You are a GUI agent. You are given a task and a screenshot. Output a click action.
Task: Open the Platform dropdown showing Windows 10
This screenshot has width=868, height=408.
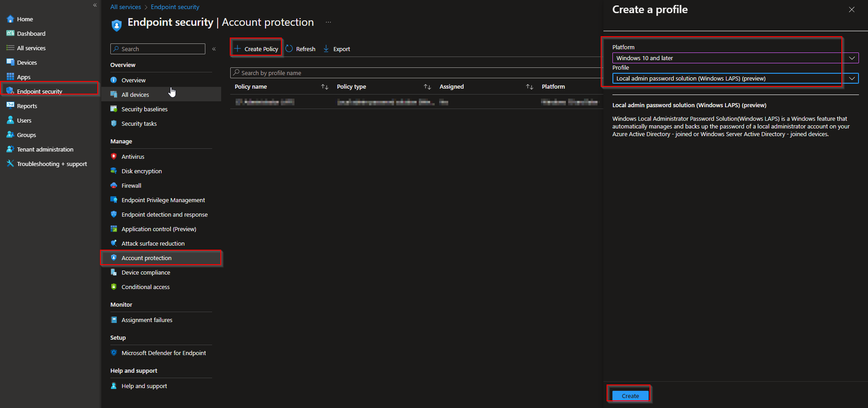[852, 58]
